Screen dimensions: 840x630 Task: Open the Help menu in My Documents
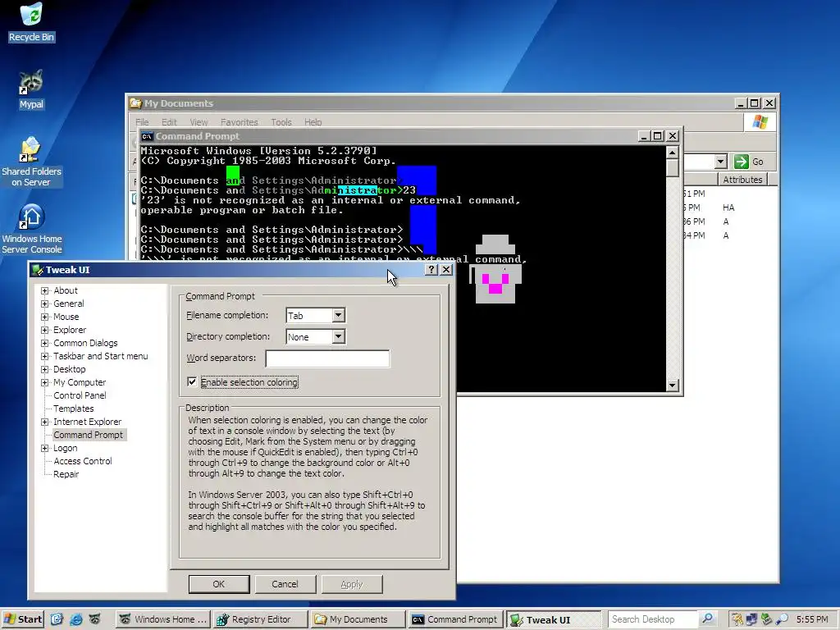[313, 122]
